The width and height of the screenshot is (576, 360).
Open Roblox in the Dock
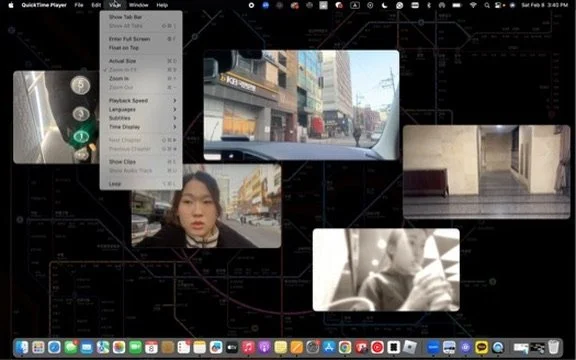pos(410,347)
